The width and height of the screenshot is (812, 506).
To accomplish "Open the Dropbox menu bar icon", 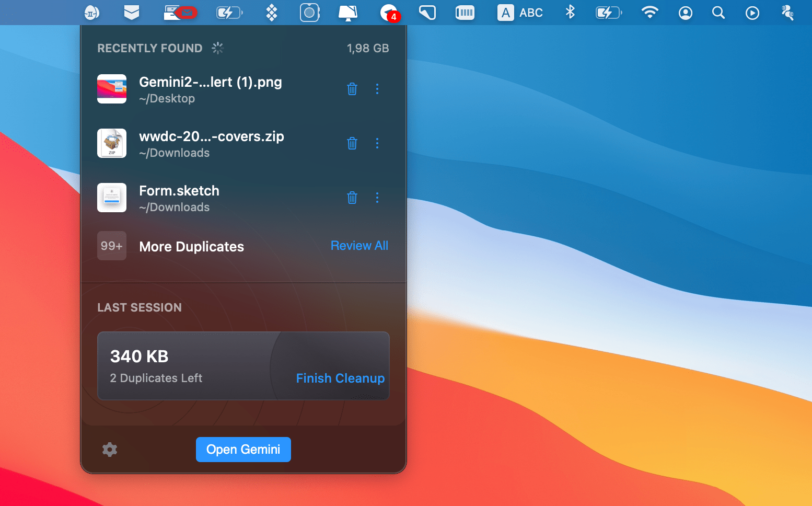I will 272,13.
